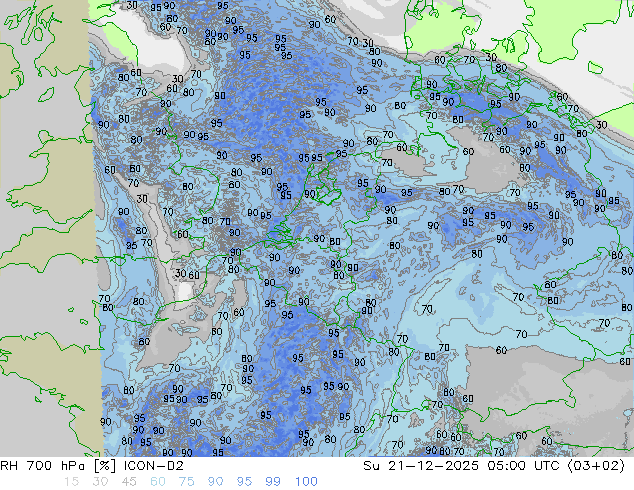This screenshot has width=634, height=490.
Task: Click legend value '90' below the title
Action: 215,482
